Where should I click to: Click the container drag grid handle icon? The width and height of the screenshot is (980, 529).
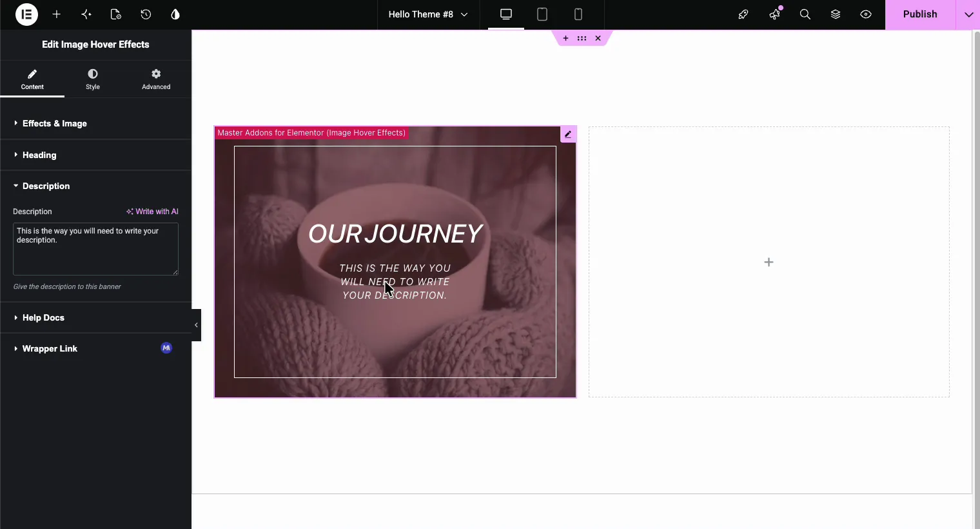(x=582, y=38)
